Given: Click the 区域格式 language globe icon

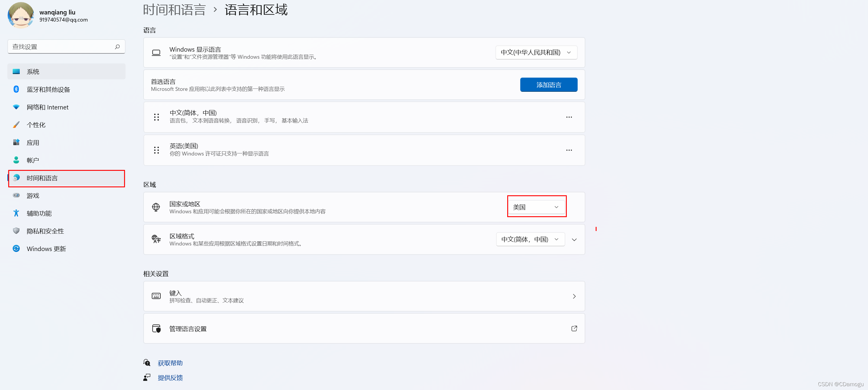Looking at the screenshot, I should (x=156, y=239).
